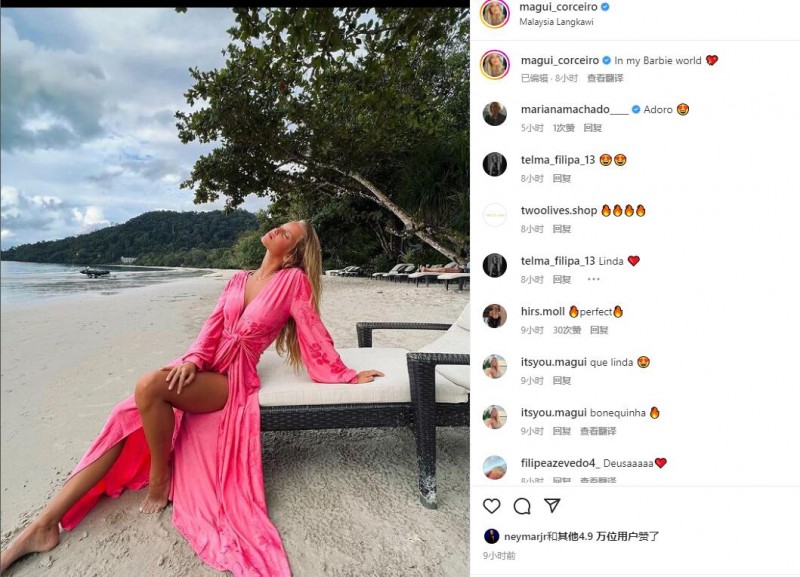Reply to marianamachado's Adoro comment

pos(593,128)
